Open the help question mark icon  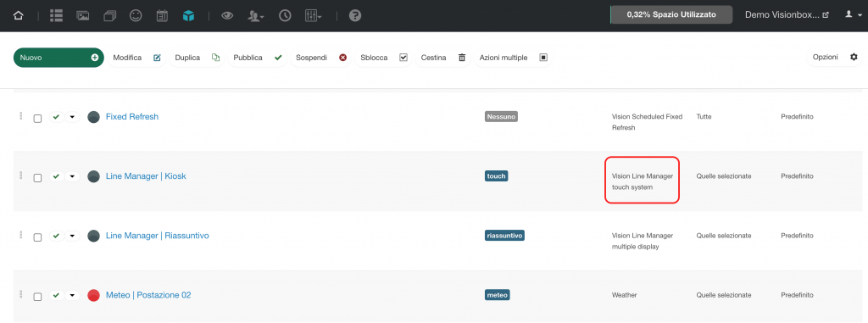point(355,15)
